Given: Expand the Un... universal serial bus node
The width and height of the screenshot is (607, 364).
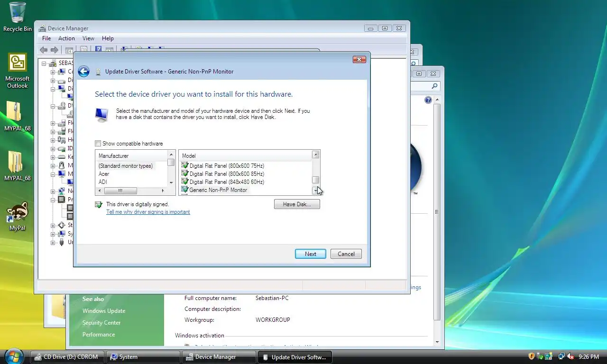Looking at the screenshot, I should click(53, 242).
